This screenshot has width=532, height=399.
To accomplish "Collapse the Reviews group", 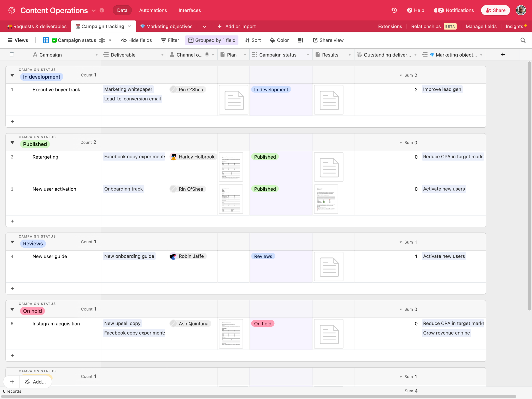I will [12, 242].
